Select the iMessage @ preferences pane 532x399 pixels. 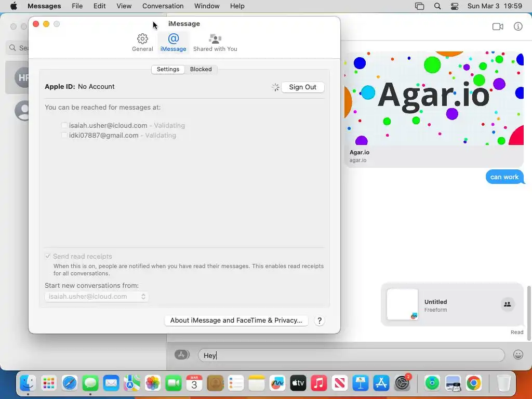(173, 43)
